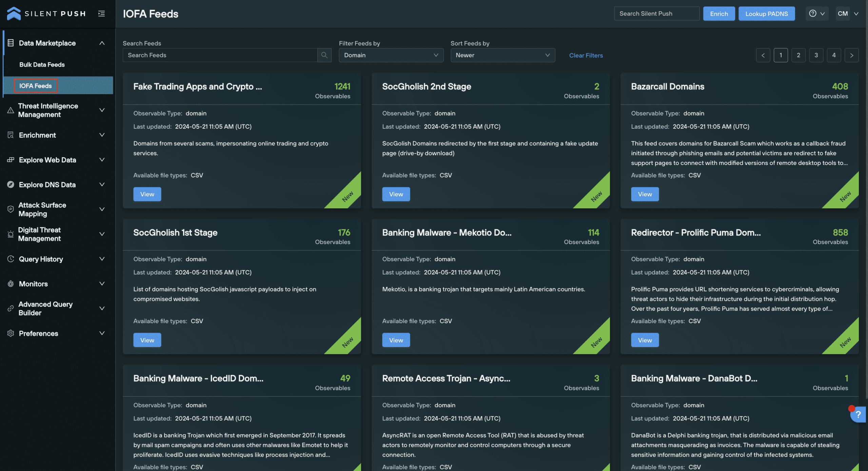Click the Explore Web Data icon
Screen dimensions: 868x471
[x=11, y=160]
